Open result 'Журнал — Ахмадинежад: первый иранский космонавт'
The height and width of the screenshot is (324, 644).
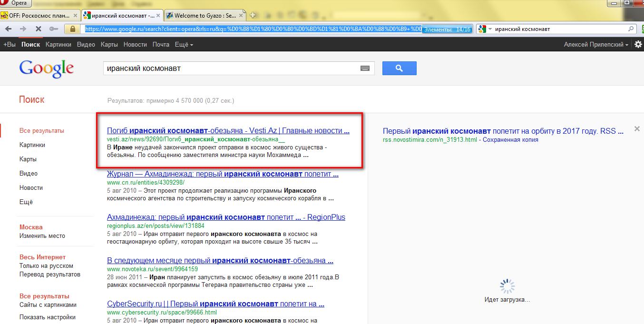click(223, 174)
